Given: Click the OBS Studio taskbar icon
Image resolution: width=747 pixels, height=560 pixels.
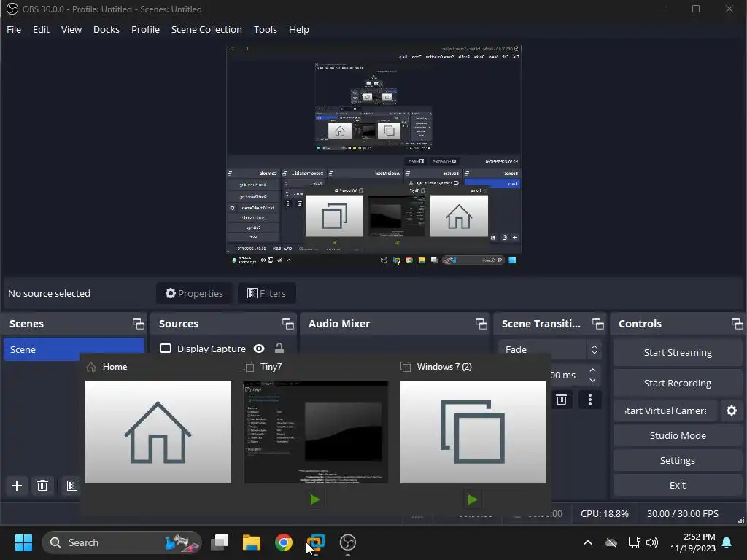Looking at the screenshot, I should coord(348,542).
